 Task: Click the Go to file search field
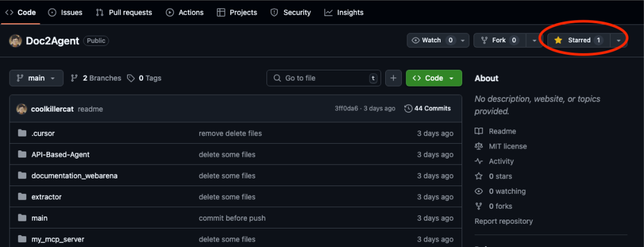click(323, 78)
